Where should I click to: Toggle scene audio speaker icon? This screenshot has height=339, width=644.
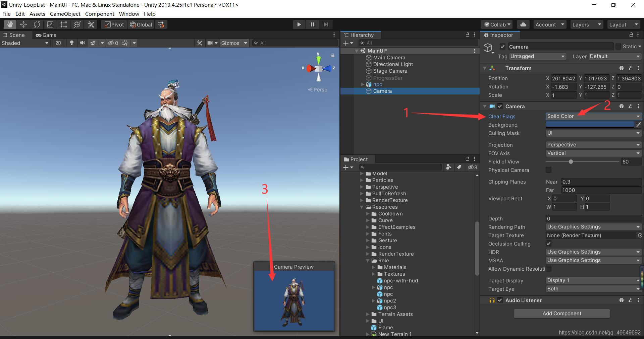[x=82, y=43]
